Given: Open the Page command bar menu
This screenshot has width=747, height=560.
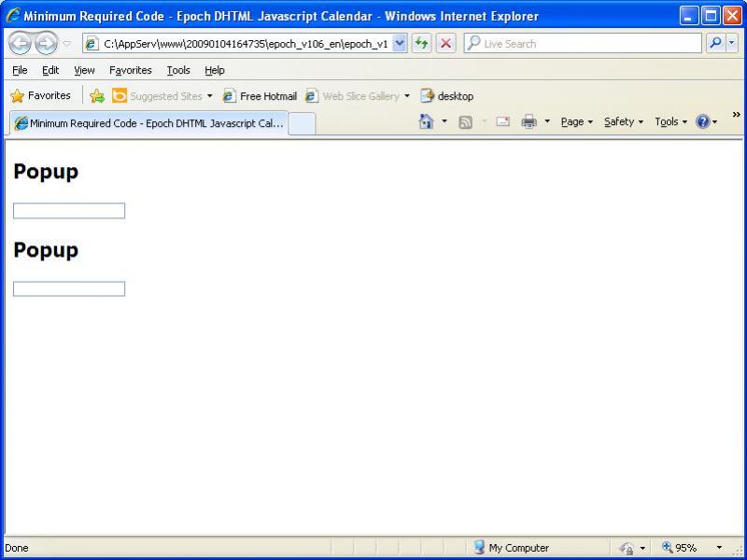Looking at the screenshot, I should pos(577,122).
